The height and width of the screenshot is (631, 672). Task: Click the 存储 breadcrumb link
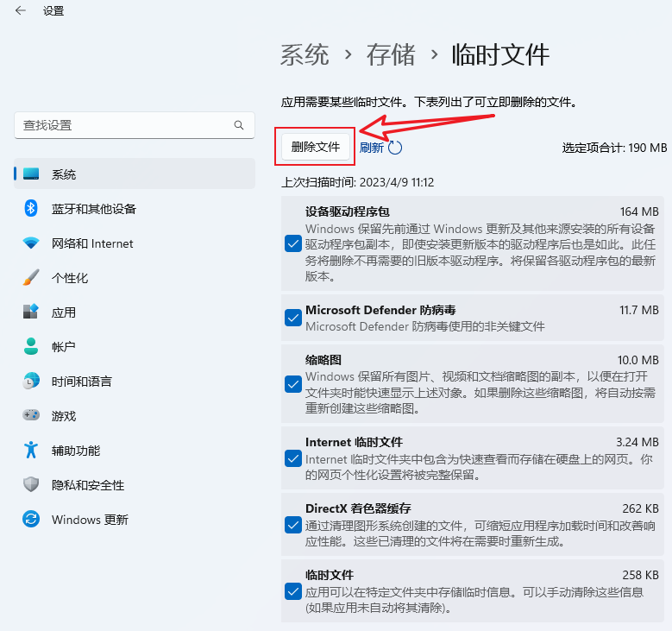pos(391,54)
